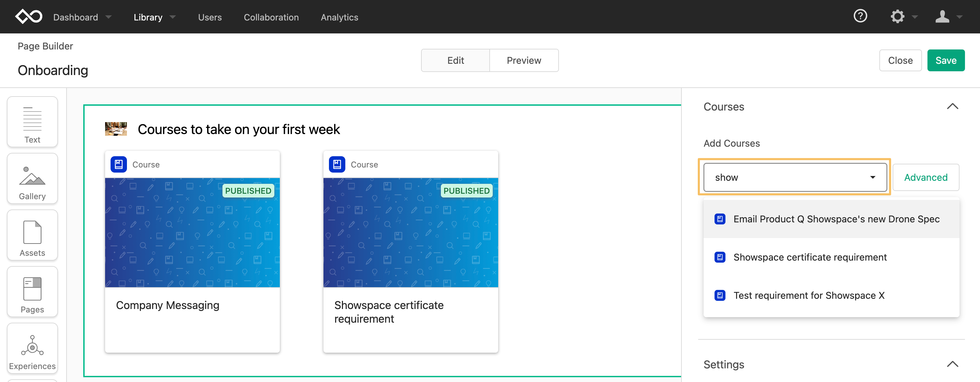Image resolution: width=980 pixels, height=382 pixels.
Task: Click the Company Messaging card title
Action: [168, 305]
